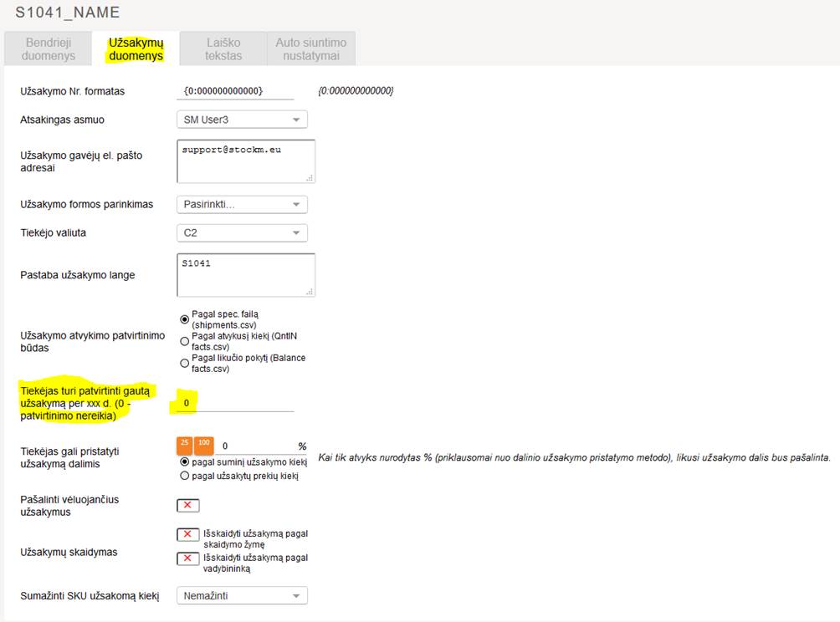The width and height of the screenshot is (840, 622).
Task: Select 'Pagal spec. failą (shipments.csv)' radio option
Action: coord(184,319)
